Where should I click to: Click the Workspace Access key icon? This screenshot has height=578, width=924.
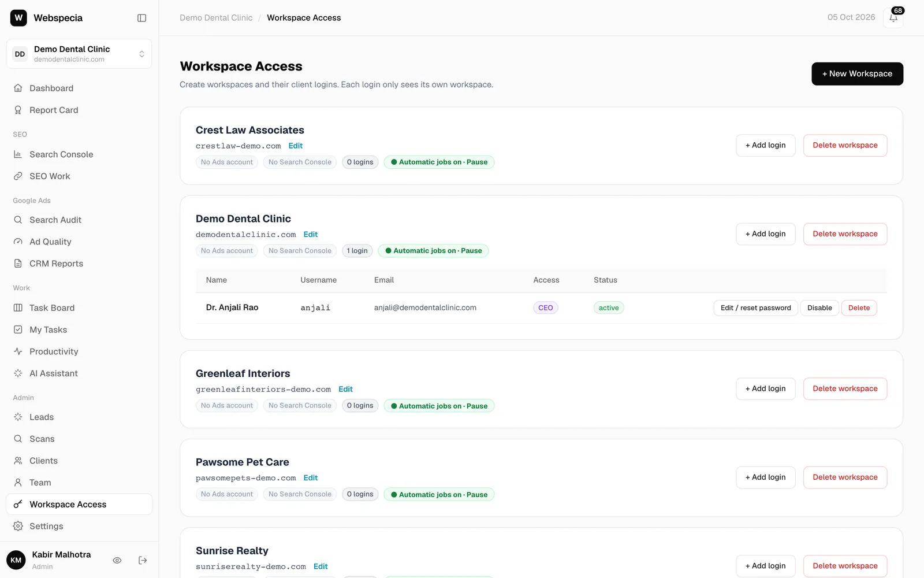18,505
